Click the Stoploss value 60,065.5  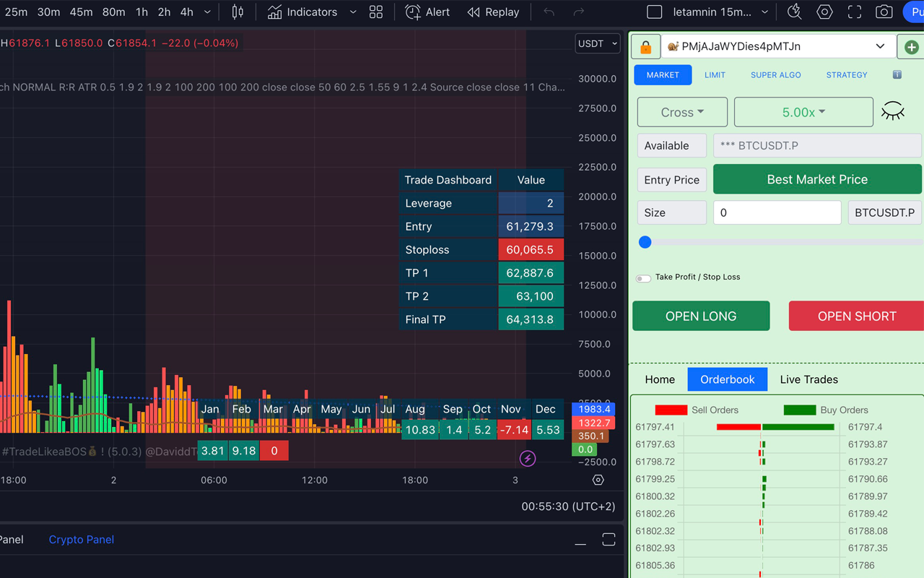[x=531, y=249]
